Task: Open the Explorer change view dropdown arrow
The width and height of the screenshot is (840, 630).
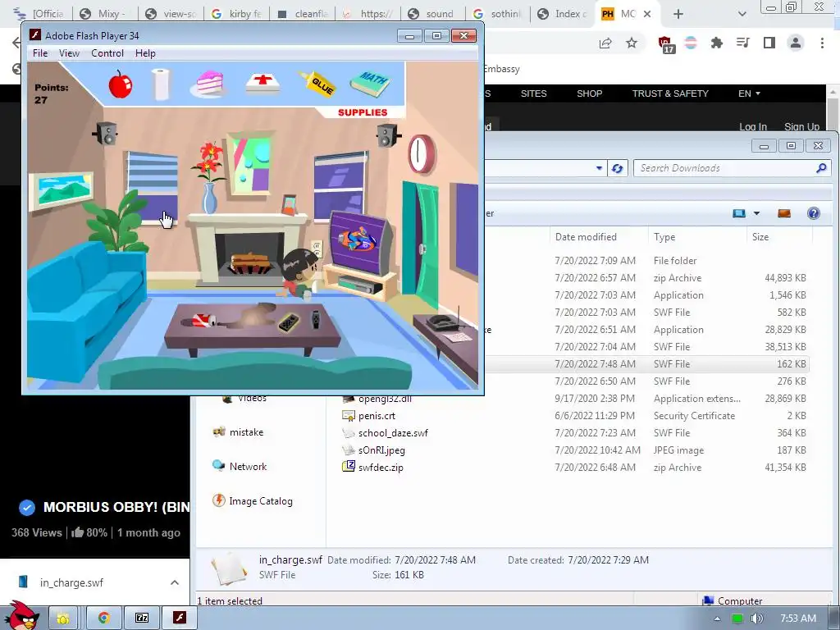Action: point(756,213)
